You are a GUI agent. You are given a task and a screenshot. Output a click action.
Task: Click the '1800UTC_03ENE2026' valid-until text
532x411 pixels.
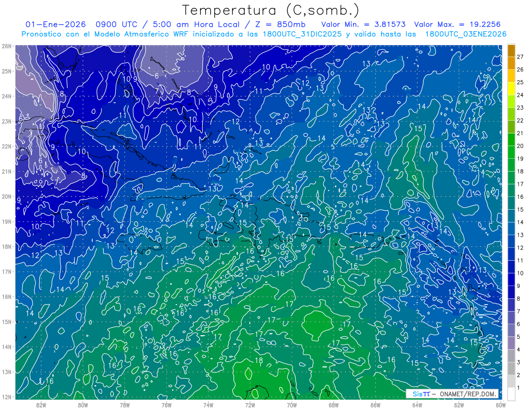[465, 34]
